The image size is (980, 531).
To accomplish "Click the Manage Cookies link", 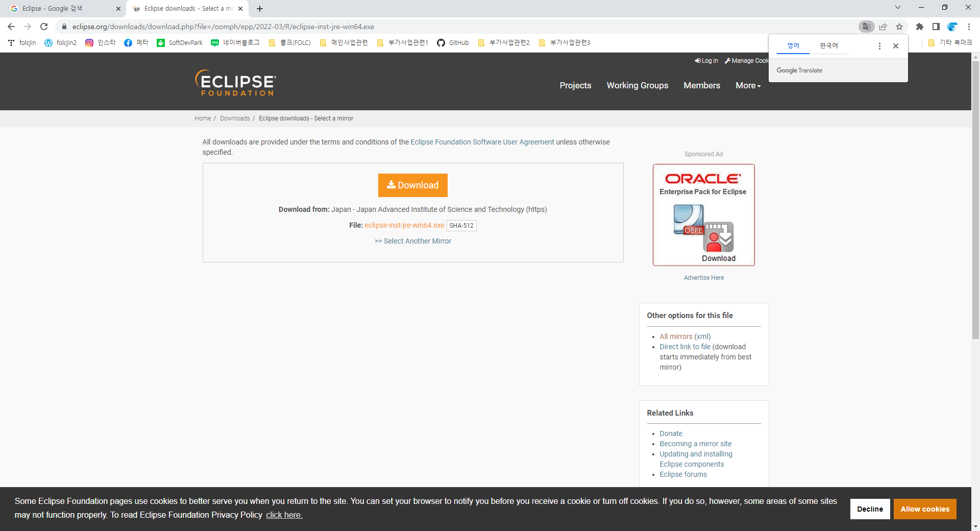I will pos(747,61).
